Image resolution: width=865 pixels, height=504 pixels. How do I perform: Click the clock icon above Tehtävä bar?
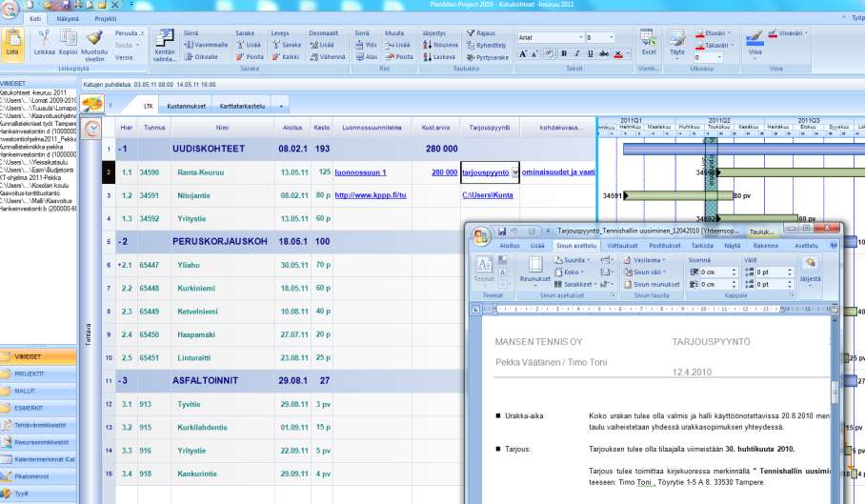pos(91,129)
